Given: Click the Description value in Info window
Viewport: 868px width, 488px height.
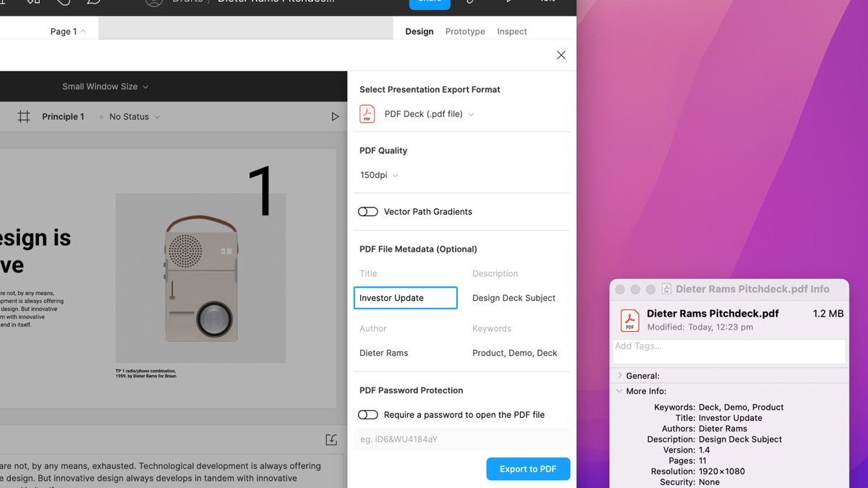Looking at the screenshot, I should click(x=741, y=440).
